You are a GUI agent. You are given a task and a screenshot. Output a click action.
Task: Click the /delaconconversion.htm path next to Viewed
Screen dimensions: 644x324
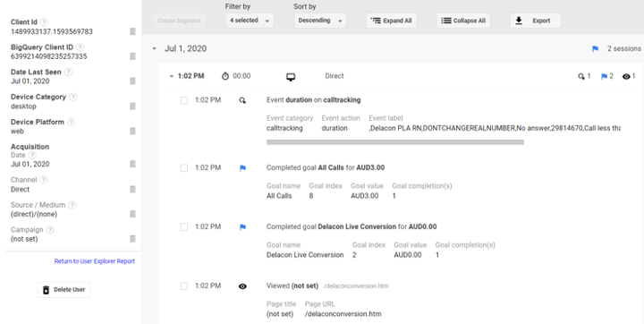pos(356,286)
